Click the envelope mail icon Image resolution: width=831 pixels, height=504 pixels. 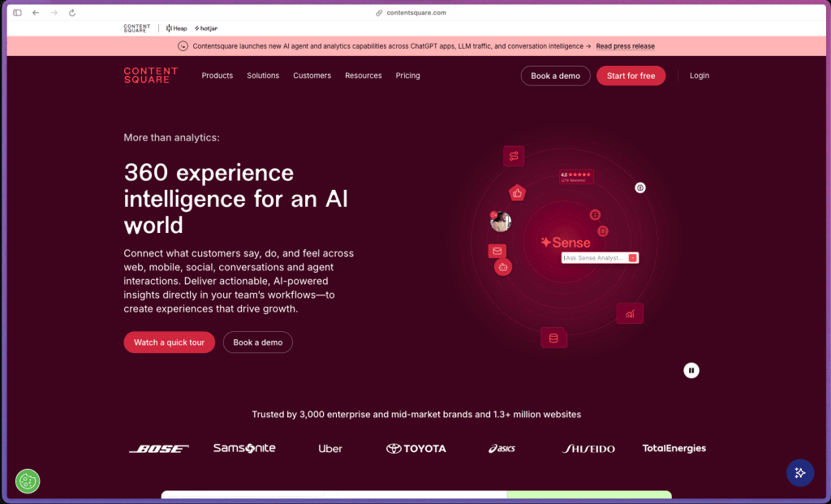(497, 252)
